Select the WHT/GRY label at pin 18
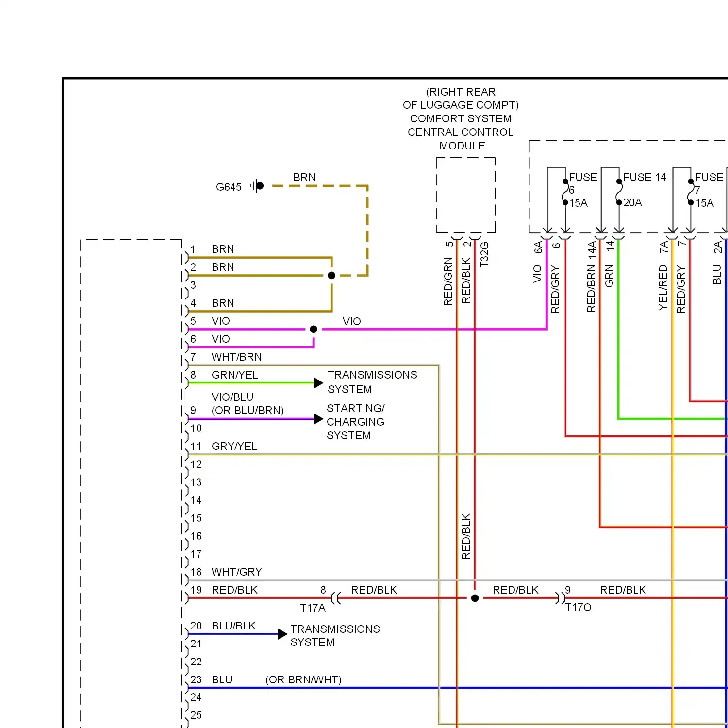The width and height of the screenshot is (728, 728). tap(237, 572)
